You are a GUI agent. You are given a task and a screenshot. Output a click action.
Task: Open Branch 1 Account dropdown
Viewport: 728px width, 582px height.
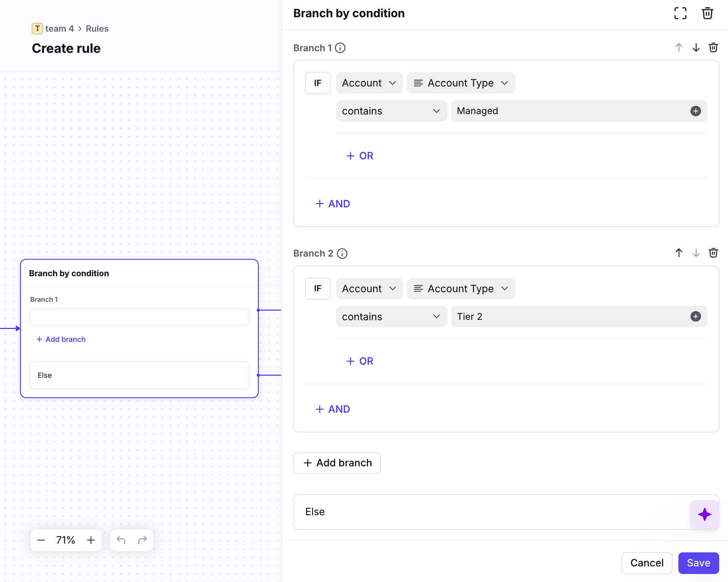(x=369, y=83)
